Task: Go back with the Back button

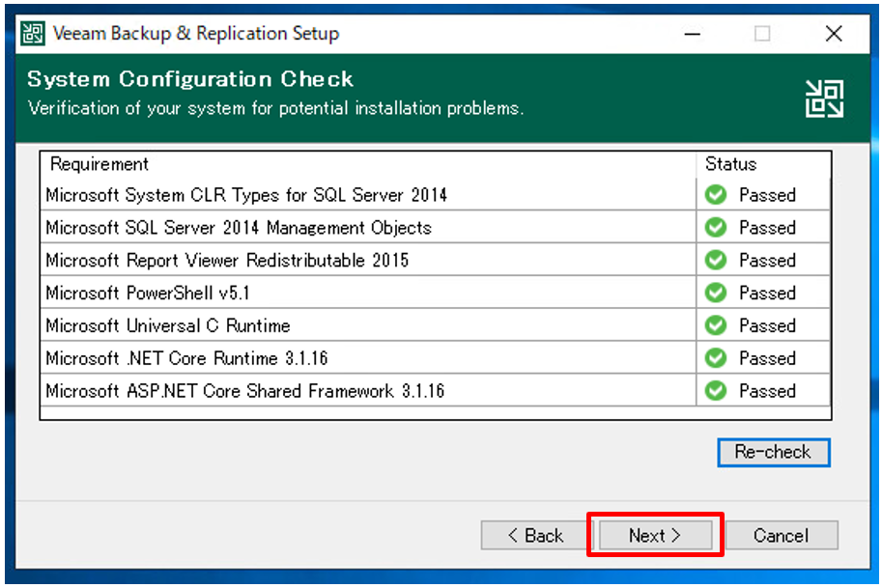Action: click(x=534, y=535)
